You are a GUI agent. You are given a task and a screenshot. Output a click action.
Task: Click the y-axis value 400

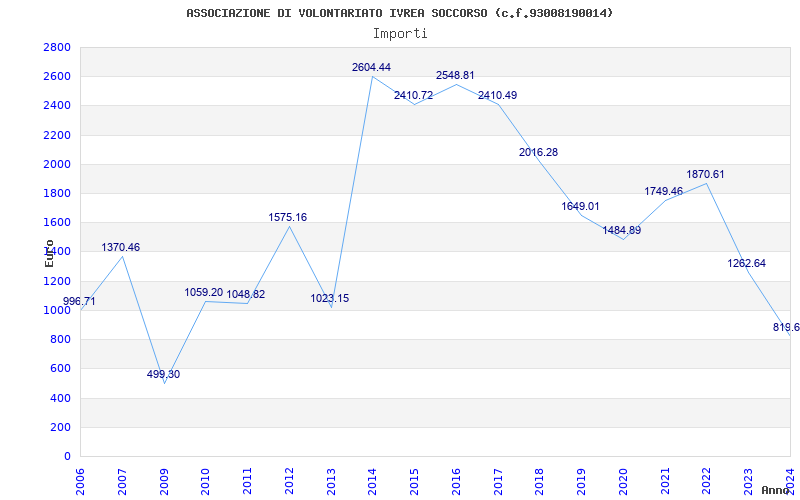tap(60, 398)
